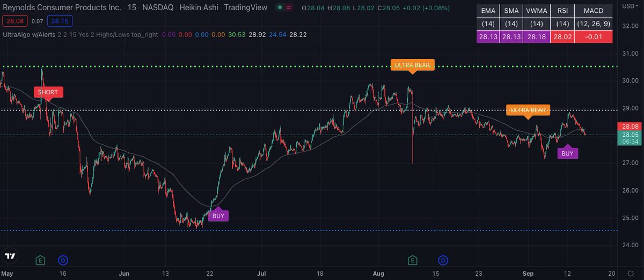Image resolution: width=644 pixels, height=280 pixels.
Task: Click the 24.54 value in indicator legend
Action: [277, 34]
